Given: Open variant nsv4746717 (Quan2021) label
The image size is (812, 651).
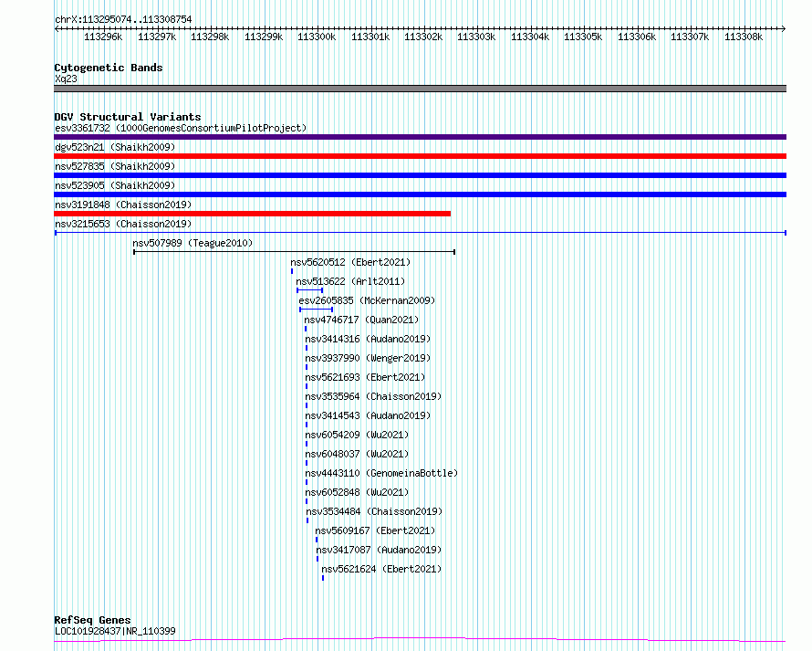Looking at the screenshot, I should click(361, 320).
